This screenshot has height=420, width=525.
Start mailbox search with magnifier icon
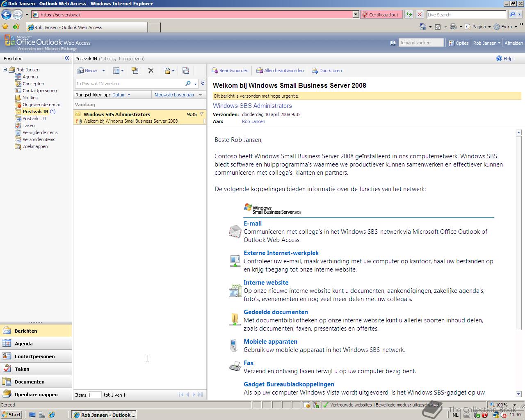[x=188, y=84]
